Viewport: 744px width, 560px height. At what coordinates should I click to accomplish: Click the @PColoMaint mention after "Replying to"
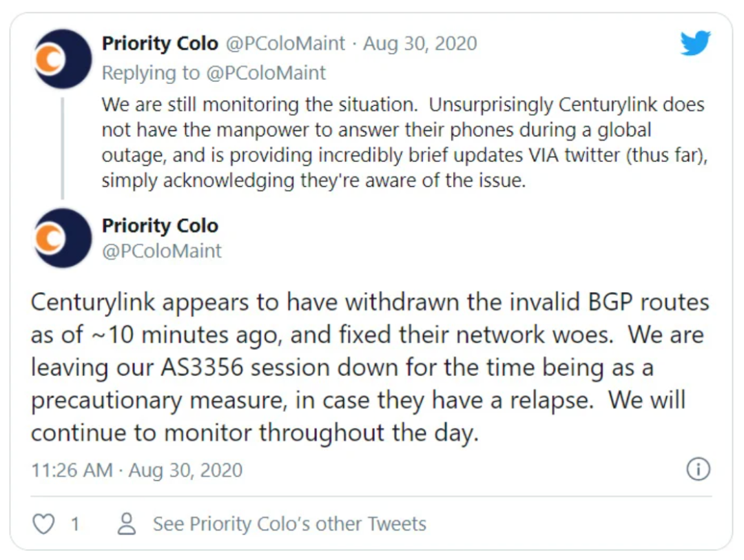(x=266, y=72)
